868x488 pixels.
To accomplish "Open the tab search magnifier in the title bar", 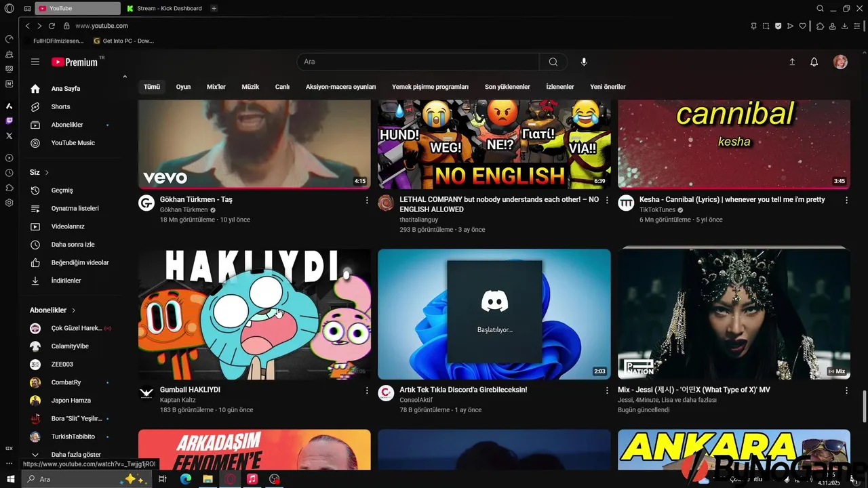I will point(821,8).
